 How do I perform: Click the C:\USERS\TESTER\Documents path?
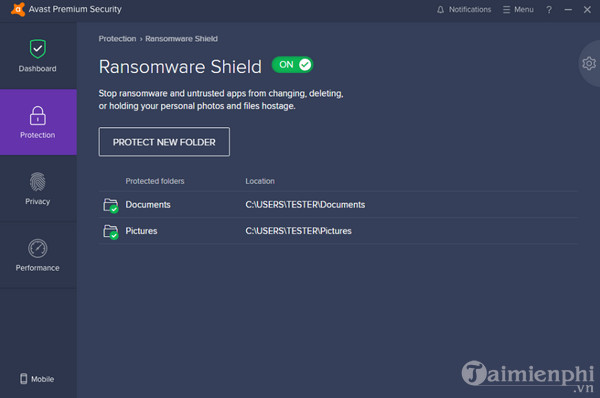point(305,205)
